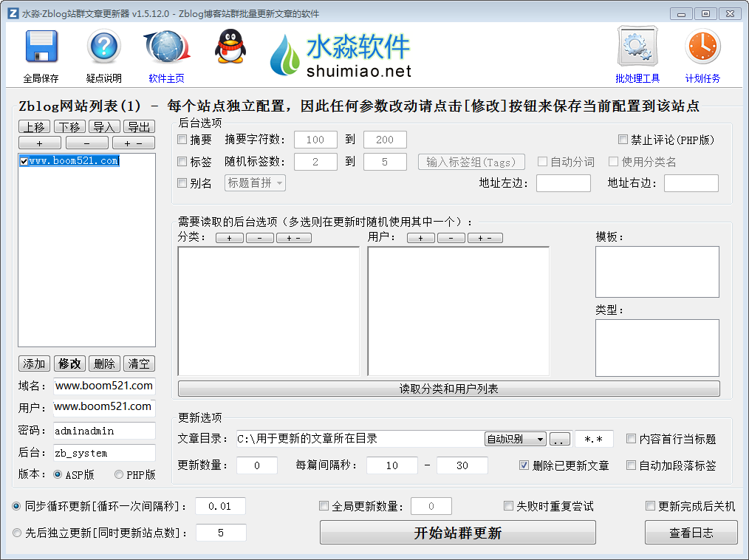Toggle the 禁止评论(PHP版) checkbox
749x560 pixels.
click(x=623, y=140)
